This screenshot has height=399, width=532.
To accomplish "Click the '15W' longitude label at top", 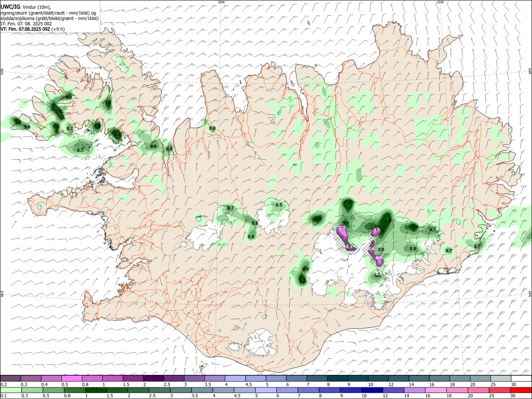I will 440,2.
